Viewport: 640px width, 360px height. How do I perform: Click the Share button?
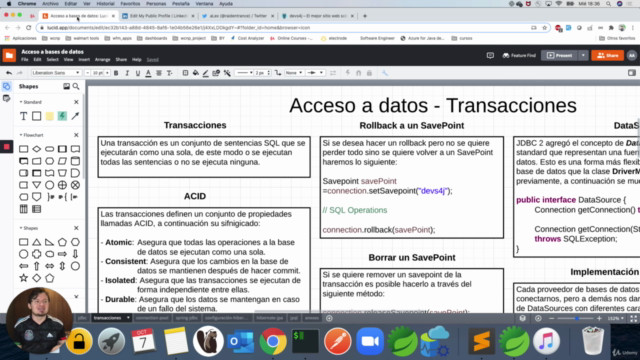tap(607, 56)
